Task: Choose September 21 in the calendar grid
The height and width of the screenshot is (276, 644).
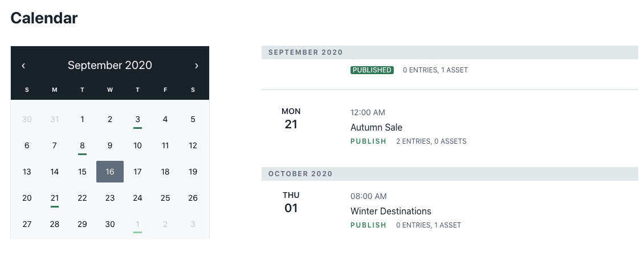Action: click(55, 198)
